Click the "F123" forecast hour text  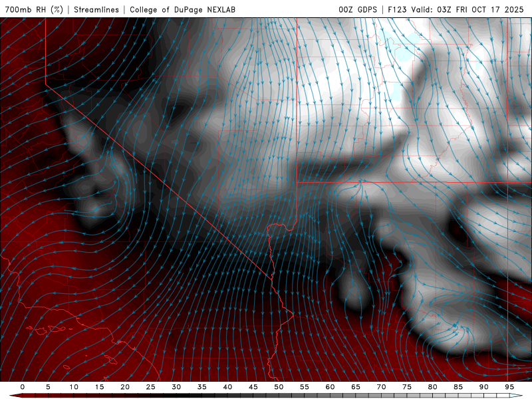[397, 9]
